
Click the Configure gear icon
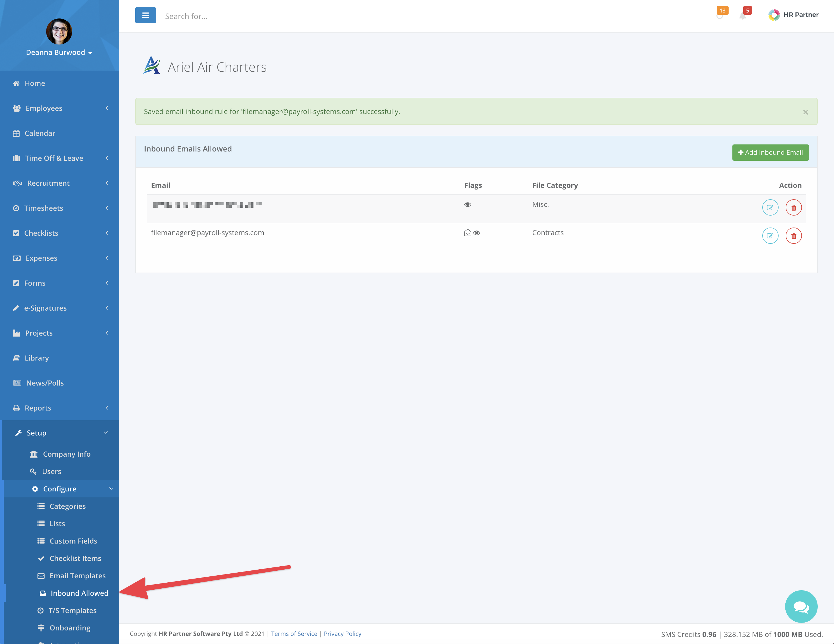coord(35,489)
